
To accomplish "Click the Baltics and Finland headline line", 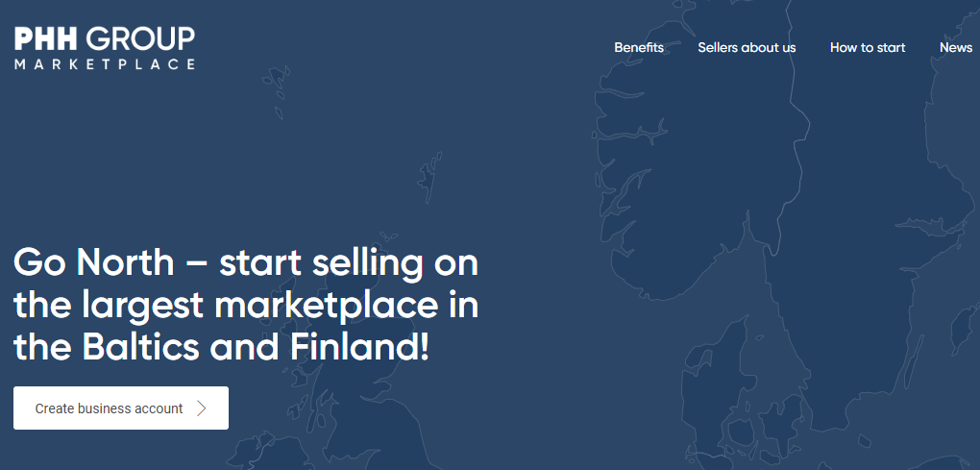I will pyautogui.click(x=221, y=348).
